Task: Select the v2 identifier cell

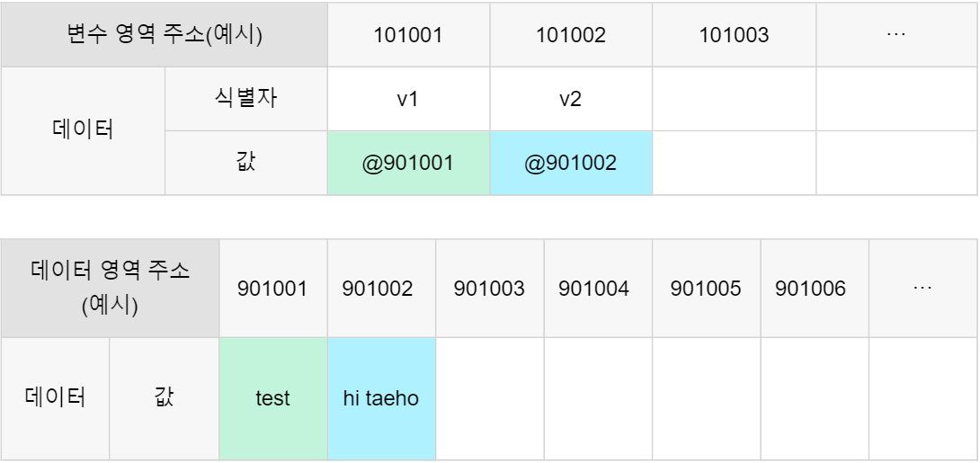Action: 571,99
